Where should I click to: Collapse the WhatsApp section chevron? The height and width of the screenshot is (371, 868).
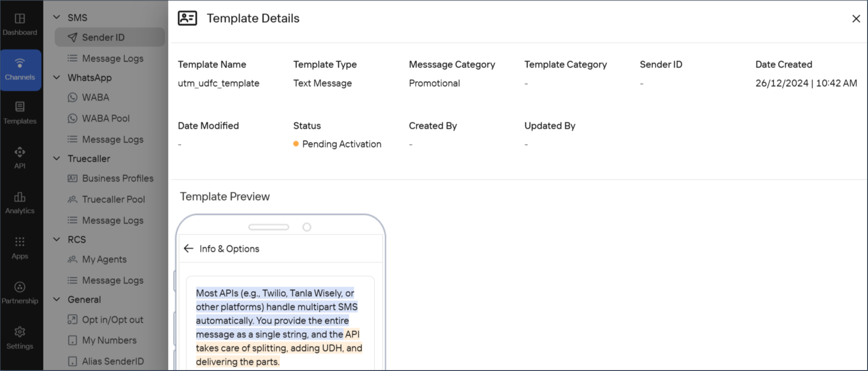57,77
